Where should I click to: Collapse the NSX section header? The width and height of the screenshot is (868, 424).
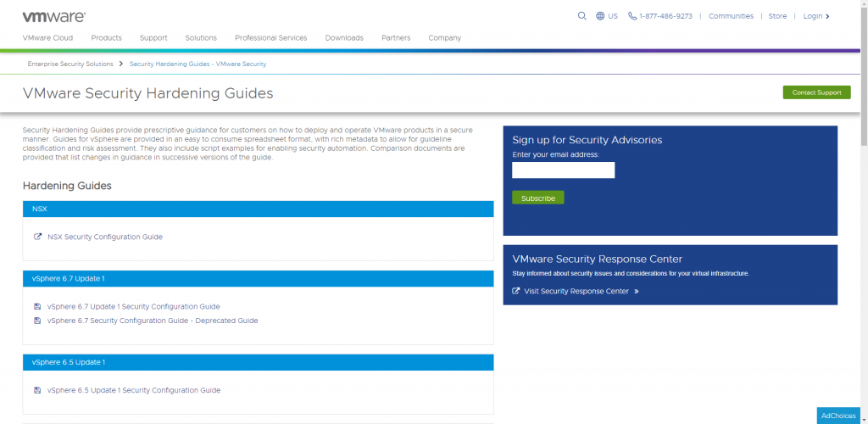tap(258, 209)
